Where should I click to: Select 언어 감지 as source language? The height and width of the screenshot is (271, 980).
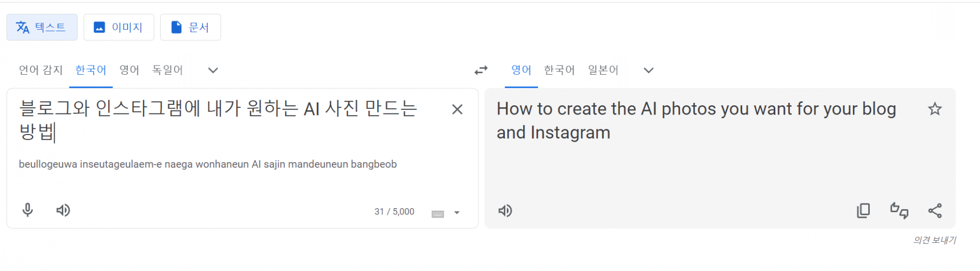click(41, 70)
